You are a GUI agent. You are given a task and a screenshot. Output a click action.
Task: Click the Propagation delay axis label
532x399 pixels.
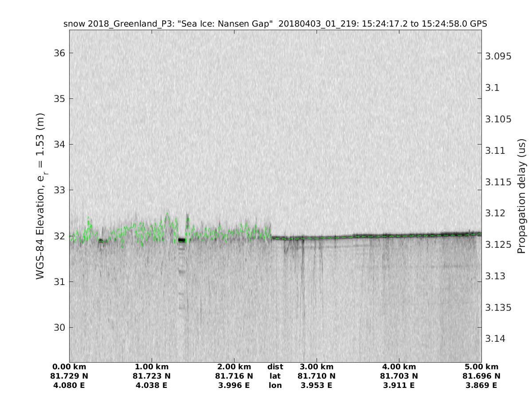[521, 196]
